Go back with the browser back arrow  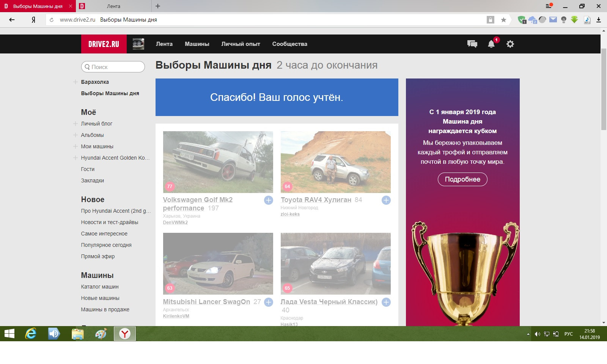pyautogui.click(x=12, y=20)
